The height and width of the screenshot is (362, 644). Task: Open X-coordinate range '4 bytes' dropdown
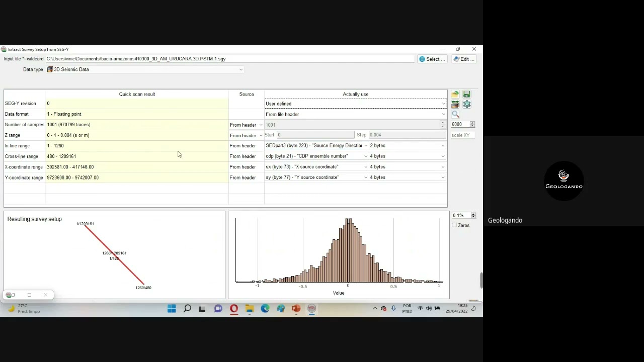[408, 166]
